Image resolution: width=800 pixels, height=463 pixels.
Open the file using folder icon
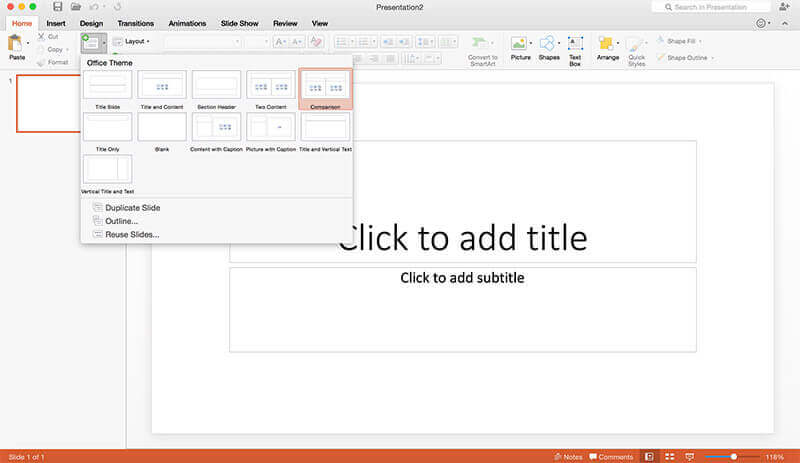tap(76, 7)
